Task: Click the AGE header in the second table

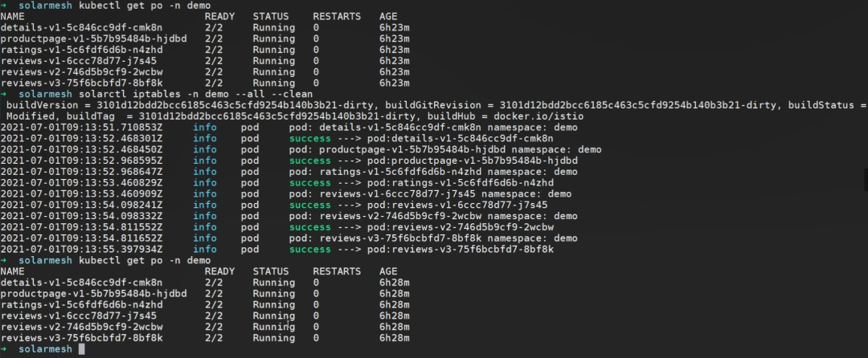Action: point(388,271)
